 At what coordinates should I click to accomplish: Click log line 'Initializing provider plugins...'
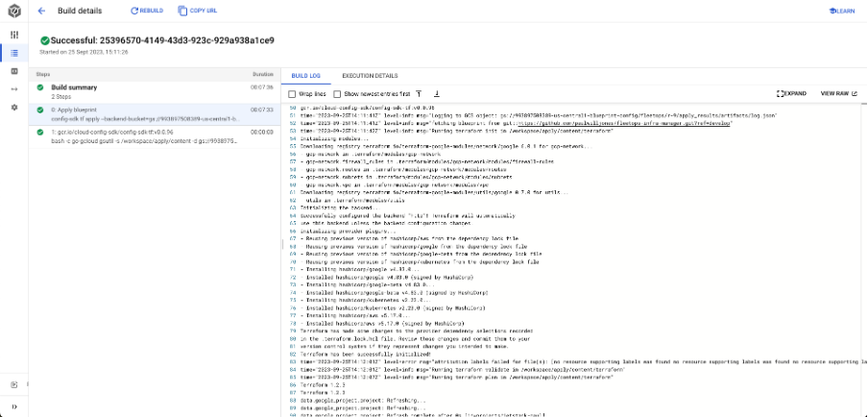coord(349,231)
